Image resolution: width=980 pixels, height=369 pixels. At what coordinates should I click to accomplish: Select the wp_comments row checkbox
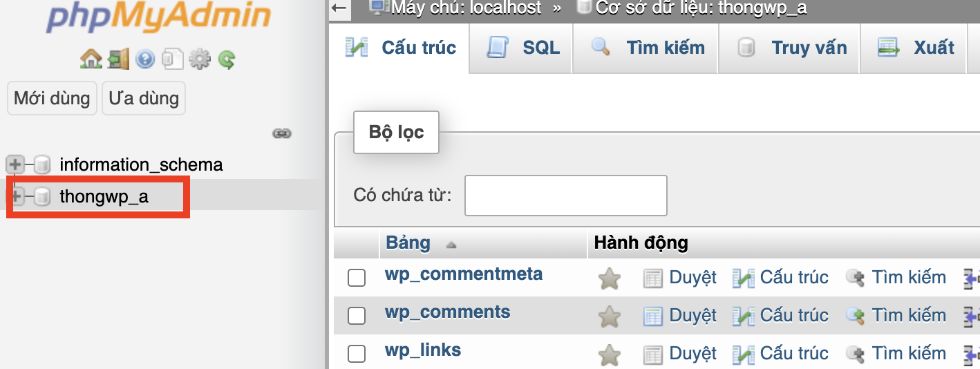click(x=357, y=316)
